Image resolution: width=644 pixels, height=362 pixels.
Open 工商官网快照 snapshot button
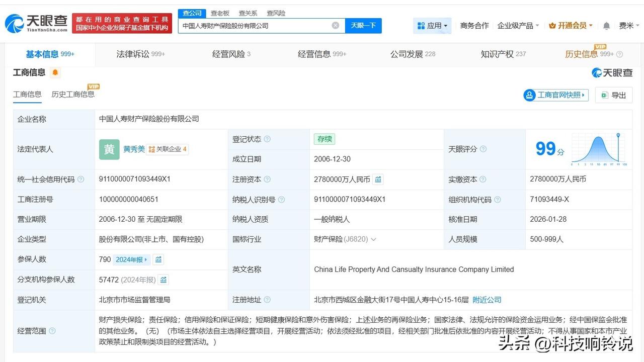click(556, 95)
